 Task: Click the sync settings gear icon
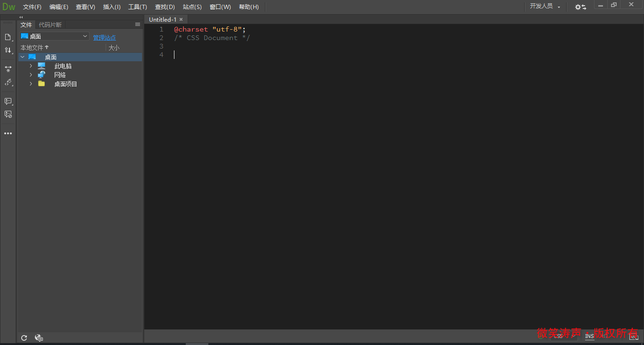pos(580,7)
